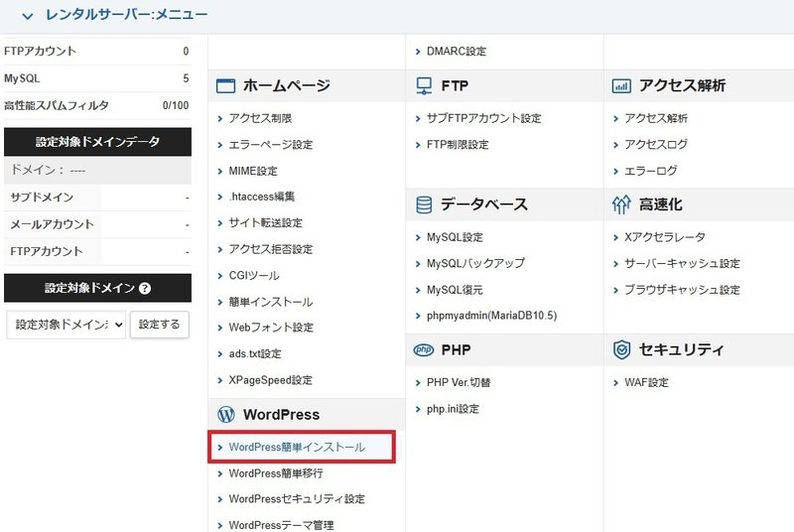Open ads.txt設定
The image size is (794, 532).
click(255, 353)
